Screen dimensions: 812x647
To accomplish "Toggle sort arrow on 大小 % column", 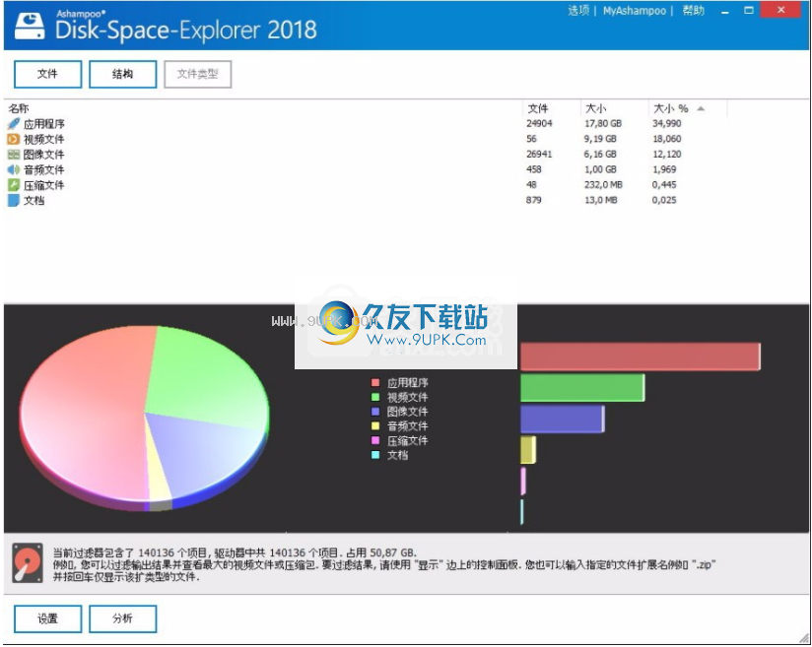I will [701, 108].
